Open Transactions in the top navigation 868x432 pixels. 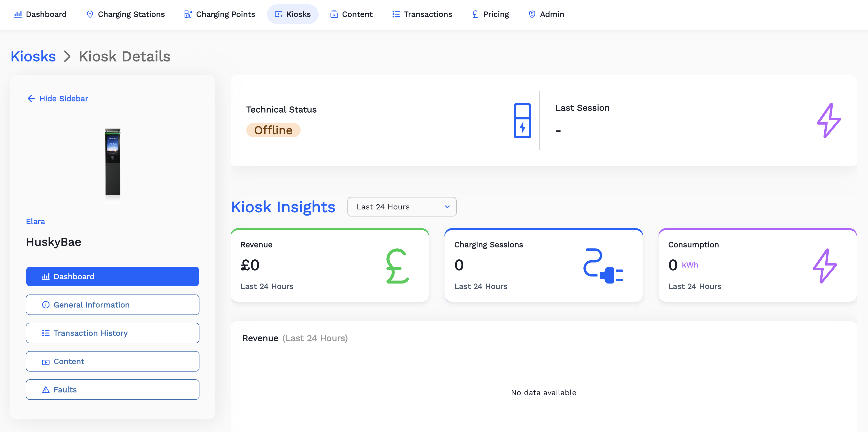(x=422, y=14)
